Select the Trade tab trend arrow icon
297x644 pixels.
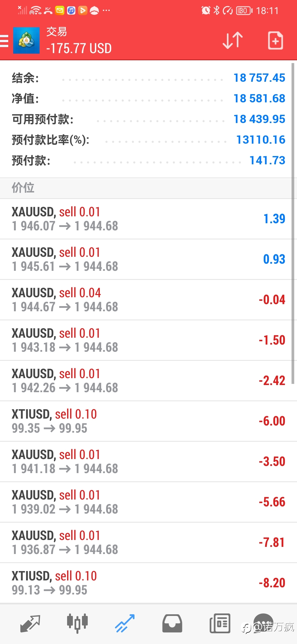125,623
